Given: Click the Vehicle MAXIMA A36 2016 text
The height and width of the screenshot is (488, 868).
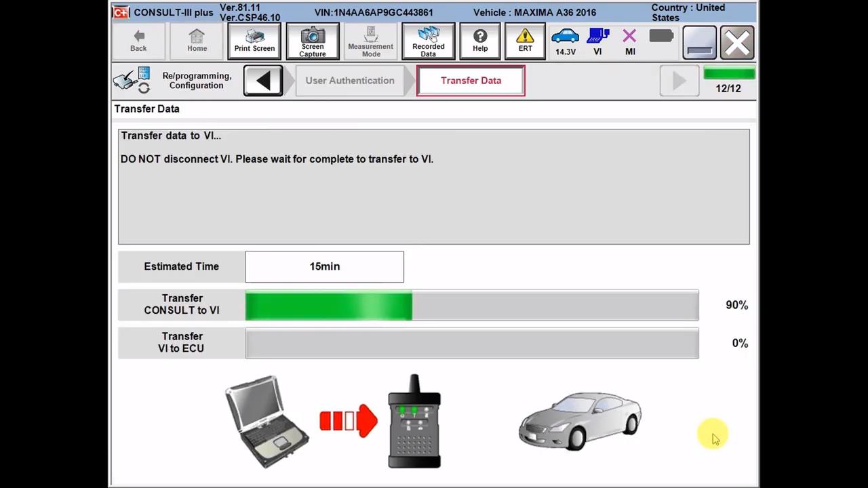Looking at the screenshot, I should tap(534, 12).
